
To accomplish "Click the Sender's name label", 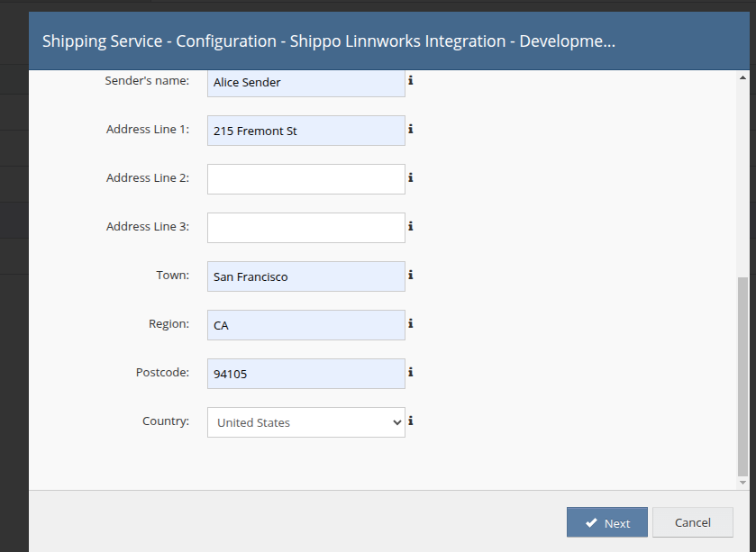I will tap(147, 80).
